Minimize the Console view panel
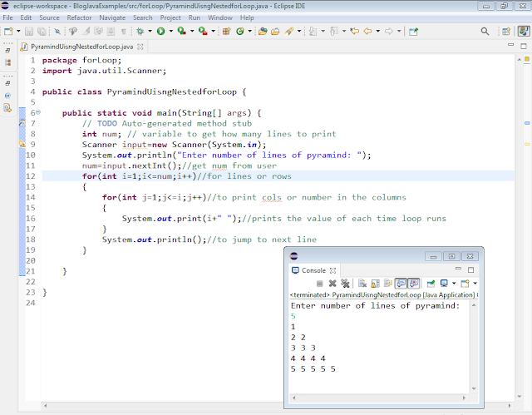The height and width of the screenshot is (415, 532). [x=458, y=269]
